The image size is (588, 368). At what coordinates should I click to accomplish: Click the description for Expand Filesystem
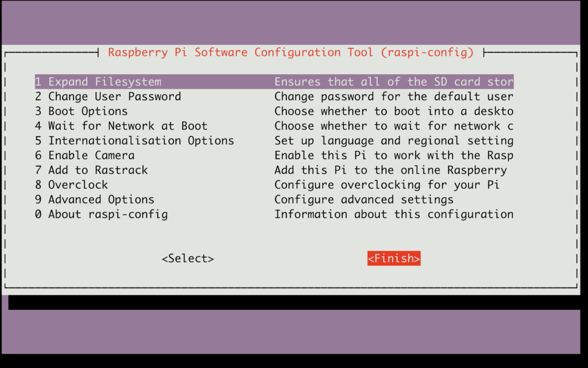click(394, 81)
